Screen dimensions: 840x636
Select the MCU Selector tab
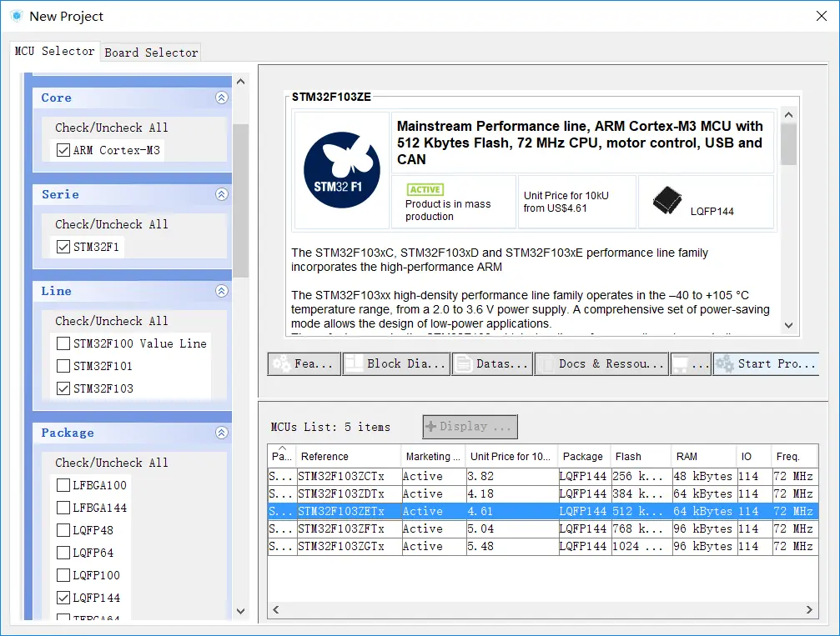(x=55, y=52)
